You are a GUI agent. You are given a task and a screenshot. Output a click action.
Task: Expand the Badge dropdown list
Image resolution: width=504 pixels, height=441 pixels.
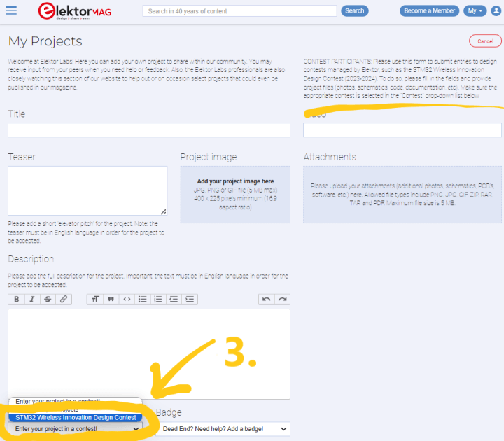[223, 428]
